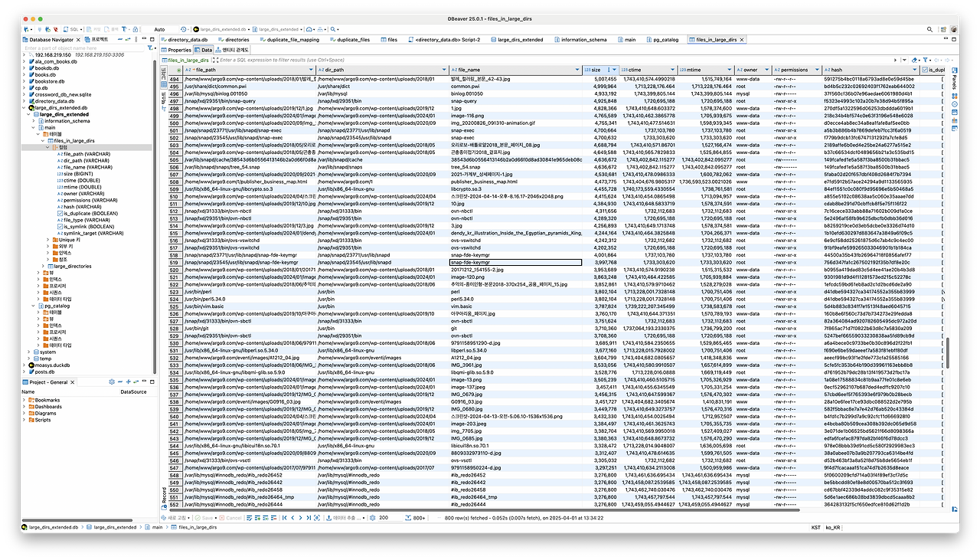Image resolution: width=980 pixels, height=560 pixels.
Task: Click the large_dirs_extended.db active connection selector
Action: point(223,29)
